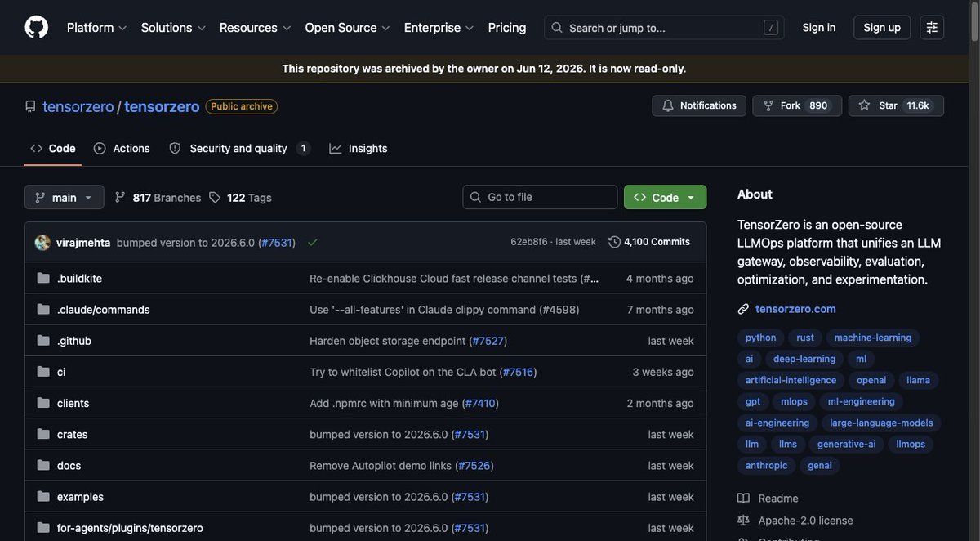Click the openai topic tag
This screenshot has width=980, height=541.
pos(872,380)
